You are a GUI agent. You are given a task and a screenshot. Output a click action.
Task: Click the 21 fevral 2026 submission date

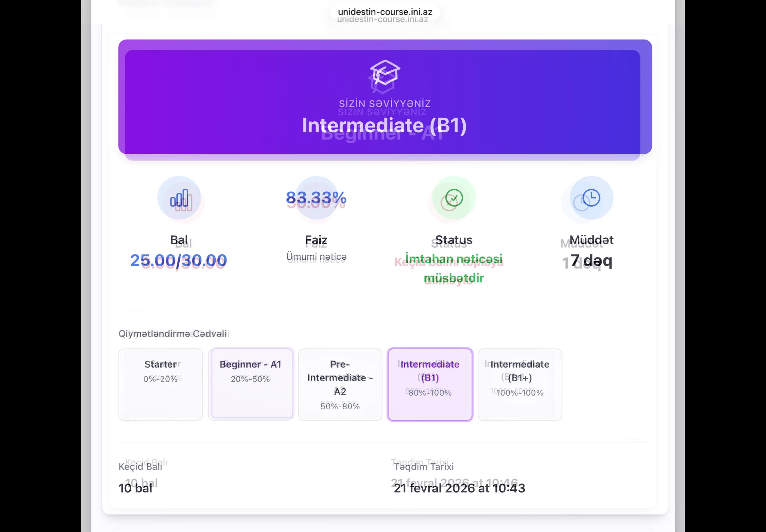coord(459,488)
